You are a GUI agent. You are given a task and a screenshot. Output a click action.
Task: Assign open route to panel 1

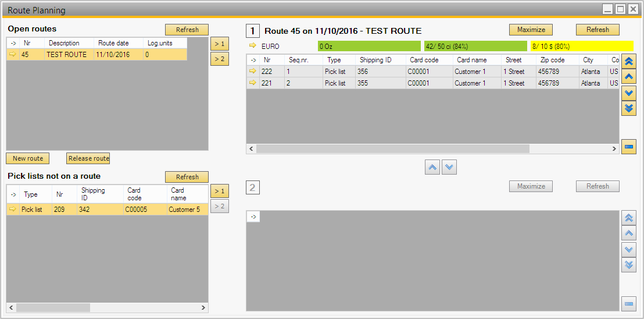coord(219,44)
